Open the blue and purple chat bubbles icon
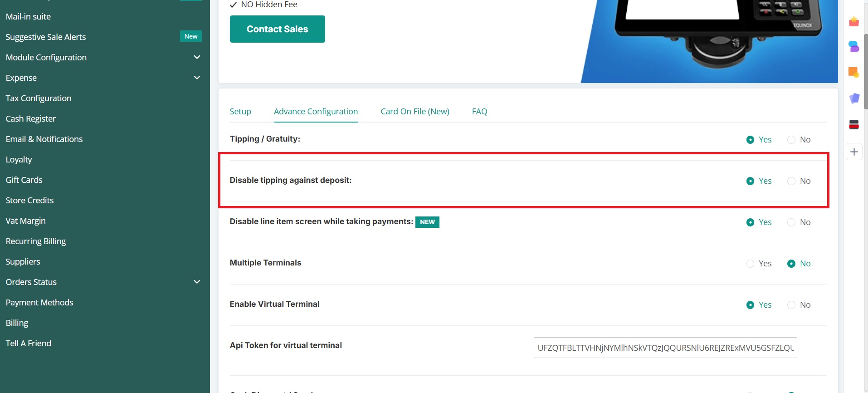 pyautogui.click(x=854, y=46)
